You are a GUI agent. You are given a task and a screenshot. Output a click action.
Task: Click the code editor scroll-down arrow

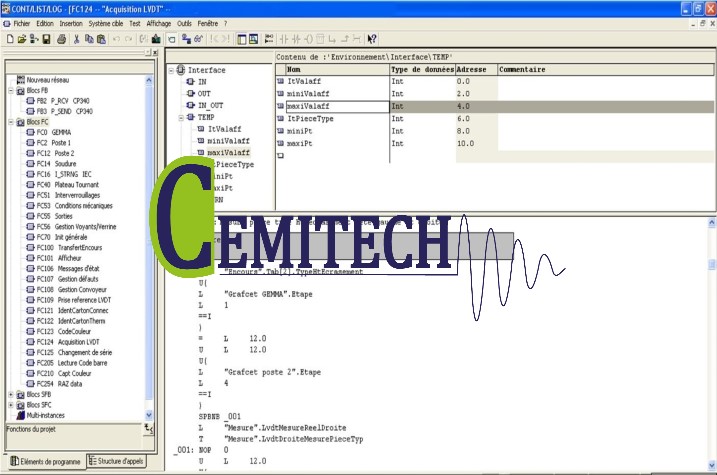[712, 465]
